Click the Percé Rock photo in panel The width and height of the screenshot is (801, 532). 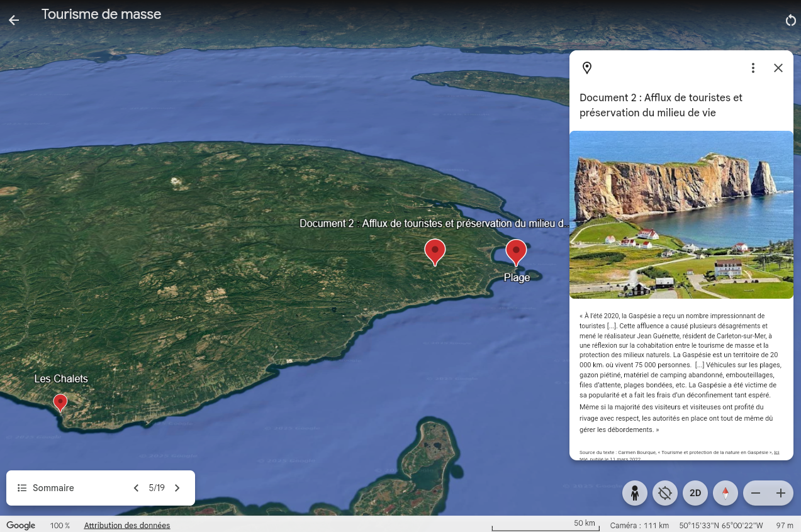point(681,214)
